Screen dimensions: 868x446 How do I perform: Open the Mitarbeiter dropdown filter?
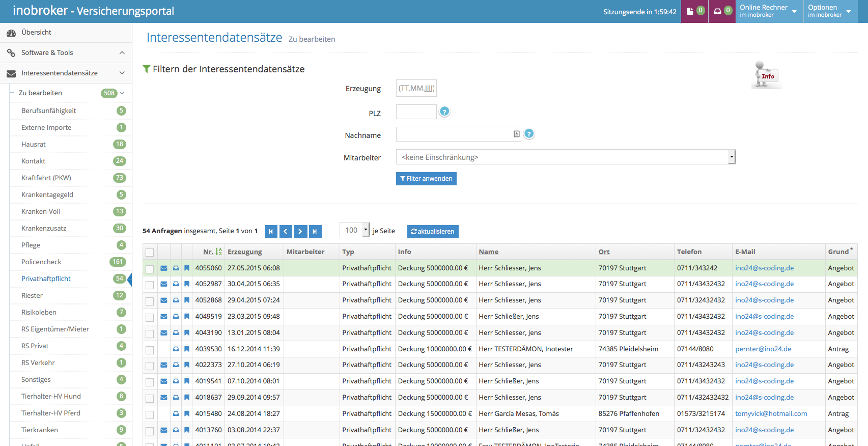tap(566, 157)
